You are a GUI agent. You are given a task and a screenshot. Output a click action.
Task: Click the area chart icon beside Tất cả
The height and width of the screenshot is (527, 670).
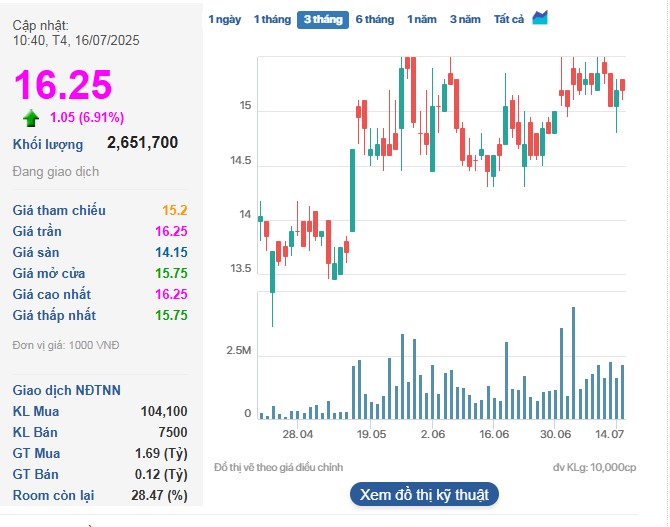(x=540, y=18)
